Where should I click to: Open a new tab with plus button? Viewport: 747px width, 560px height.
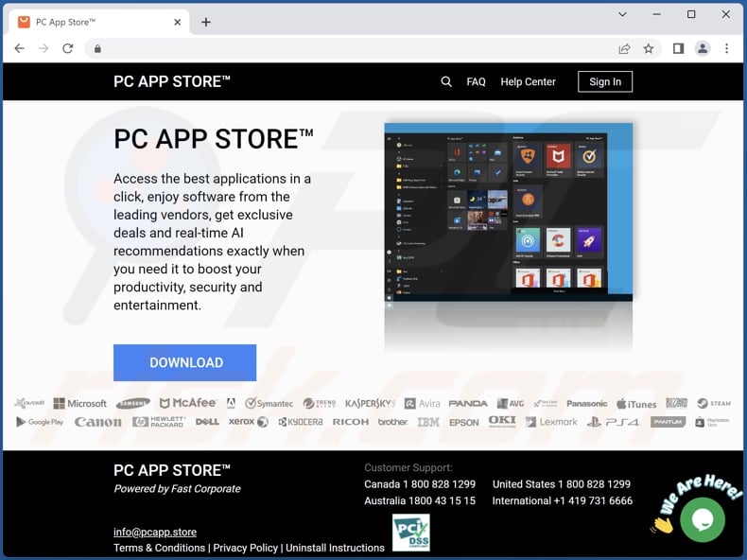(x=206, y=22)
